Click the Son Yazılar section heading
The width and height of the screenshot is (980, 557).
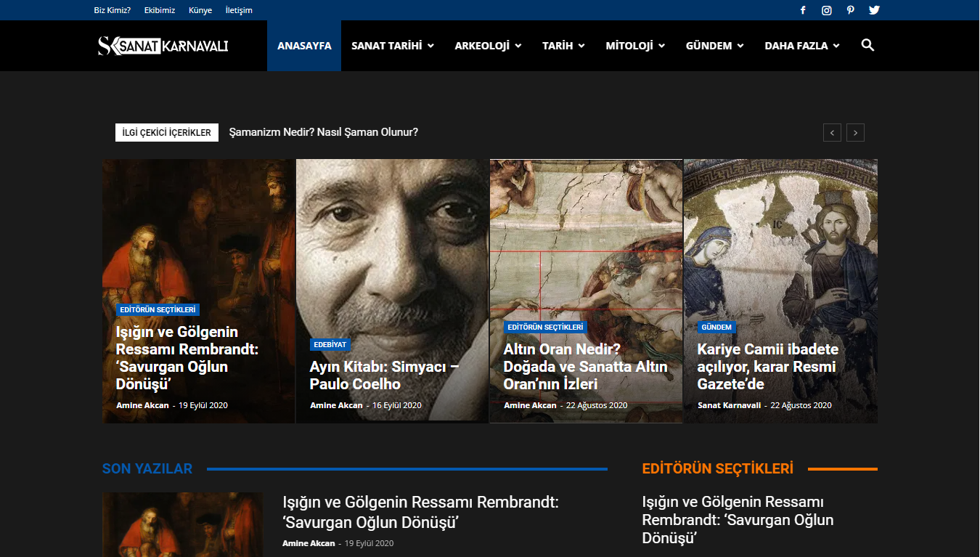(x=147, y=468)
